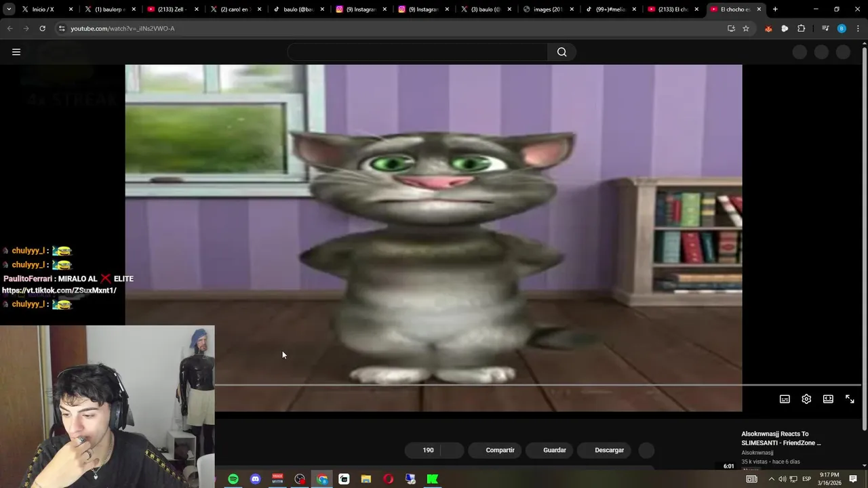Open Spotify from the taskbar

[x=233, y=479]
